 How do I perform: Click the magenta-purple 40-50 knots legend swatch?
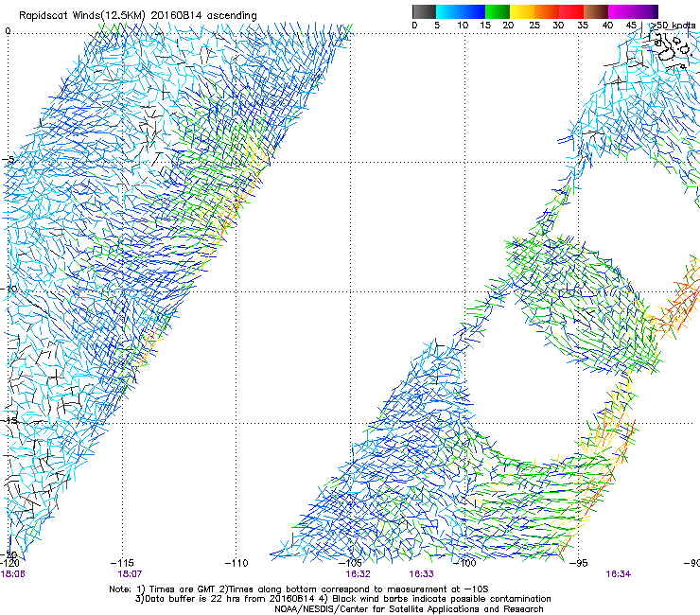(633, 11)
